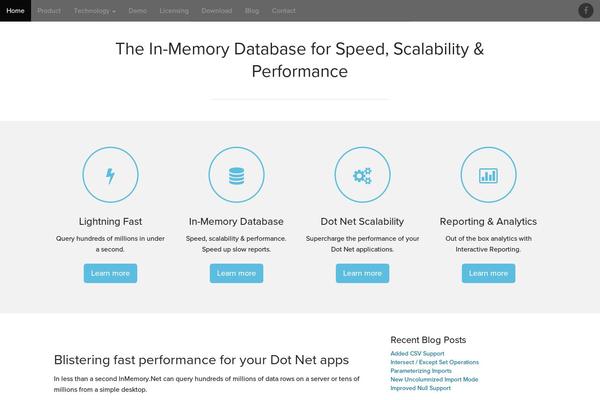Go to the Home tab
This screenshot has height=400, width=600.
pyautogui.click(x=15, y=11)
